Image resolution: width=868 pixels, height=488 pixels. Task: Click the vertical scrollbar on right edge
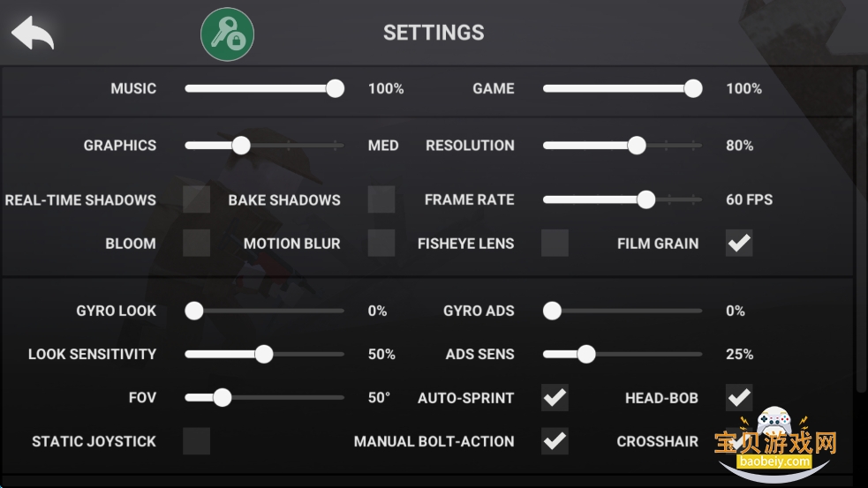coord(861,229)
